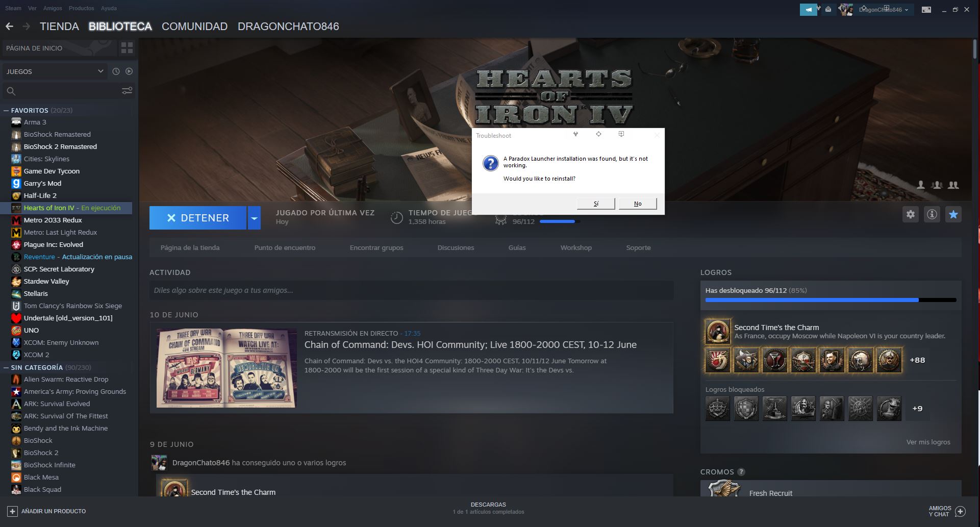Switch to the COMUNIDAD tab

pos(194,27)
